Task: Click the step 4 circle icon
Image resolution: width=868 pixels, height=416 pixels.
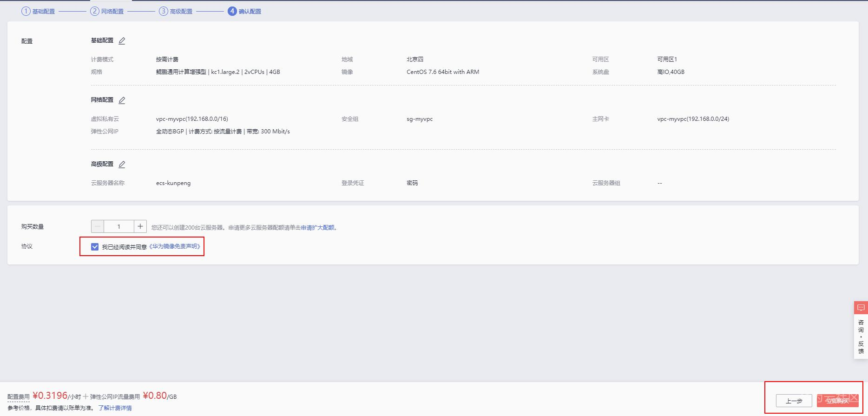Action: click(232, 11)
